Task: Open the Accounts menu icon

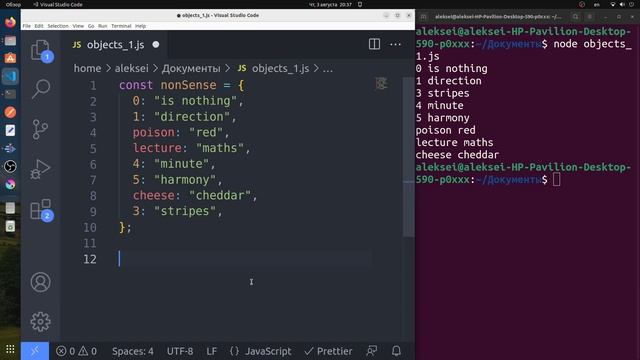Action: (x=40, y=282)
